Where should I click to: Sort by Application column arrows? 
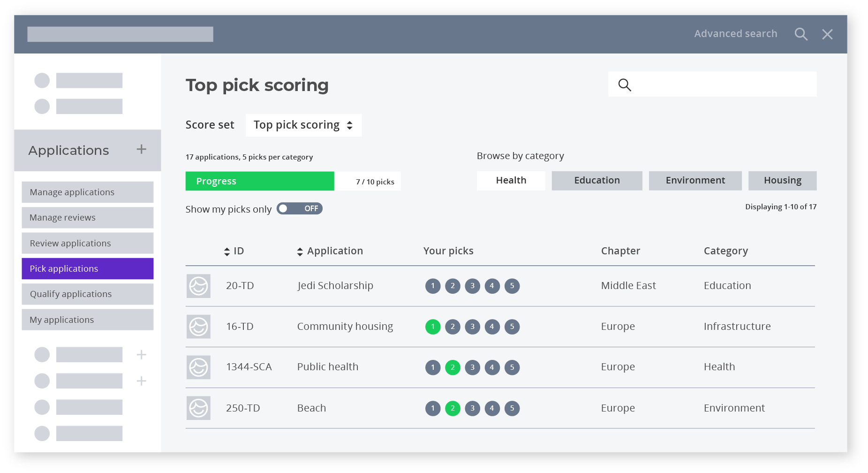pyautogui.click(x=300, y=252)
